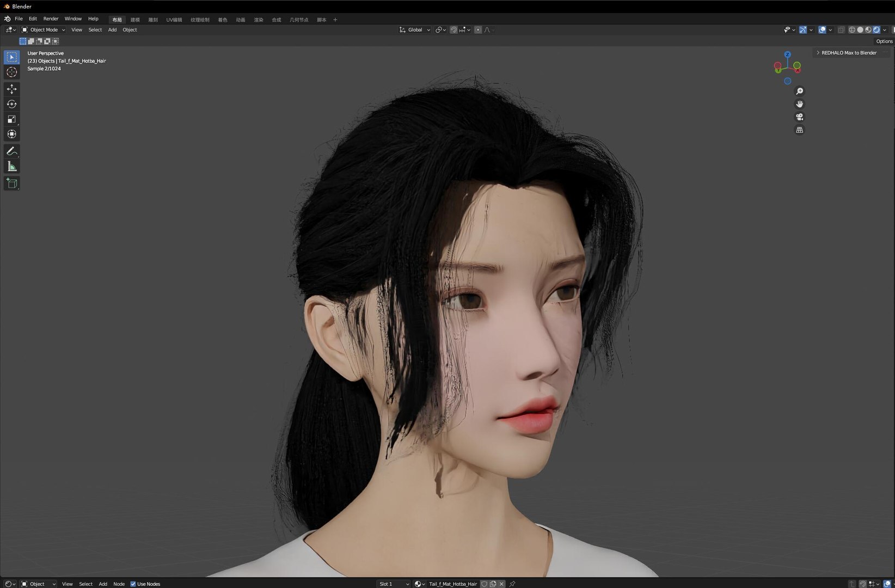Activate the Scale tool

[11, 119]
